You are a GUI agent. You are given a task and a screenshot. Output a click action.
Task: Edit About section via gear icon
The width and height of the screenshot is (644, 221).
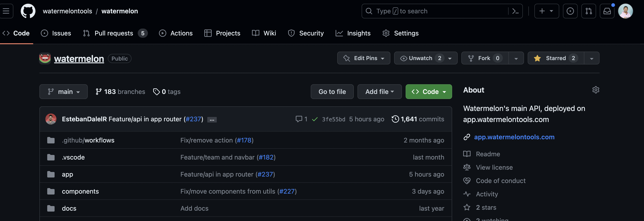click(x=595, y=90)
